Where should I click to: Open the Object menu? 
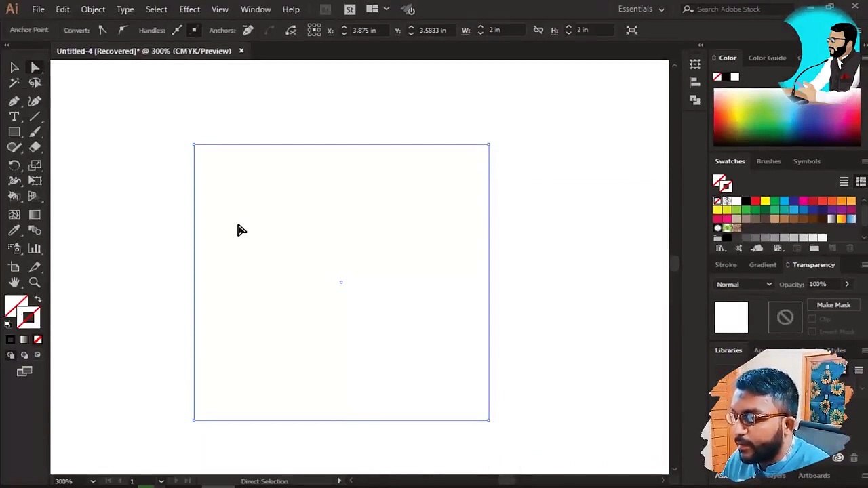click(93, 9)
